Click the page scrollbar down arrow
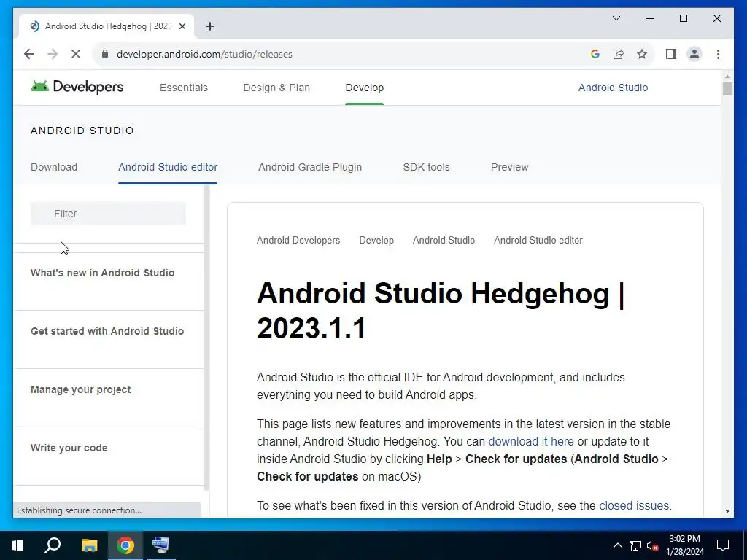The image size is (747, 560). tap(727, 511)
